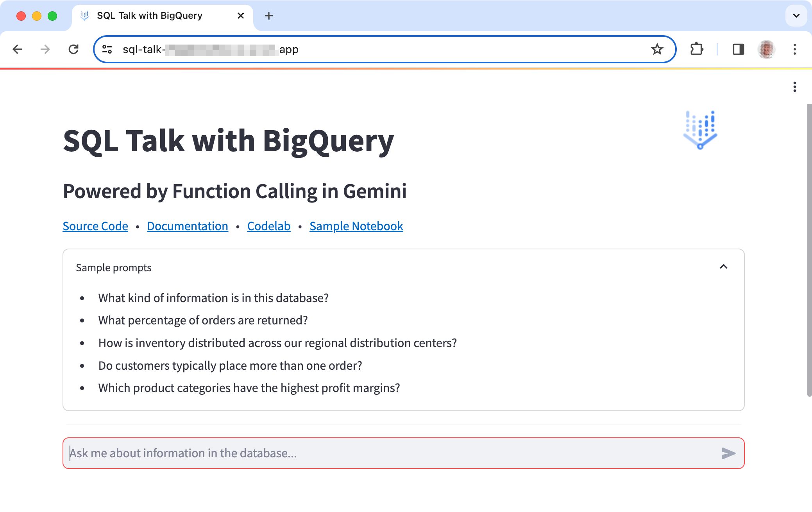Click the browser extensions puzzle icon
The image size is (812, 512).
tap(696, 50)
